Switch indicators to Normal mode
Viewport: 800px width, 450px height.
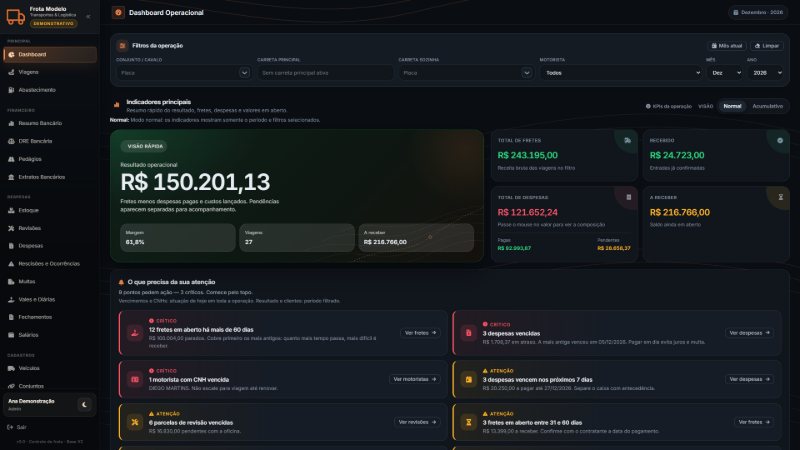pyautogui.click(x=732, y=106)
